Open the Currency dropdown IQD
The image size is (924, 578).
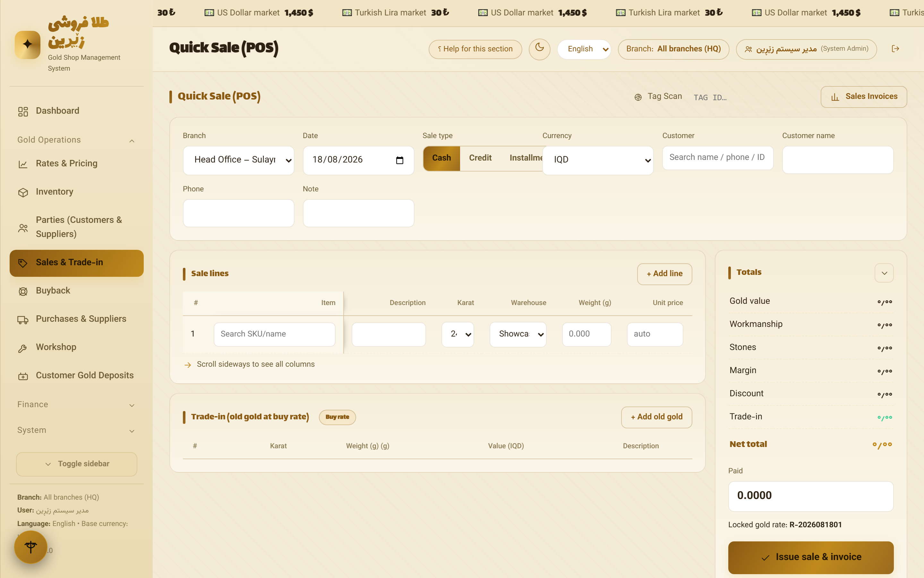[x=597, y=161]
